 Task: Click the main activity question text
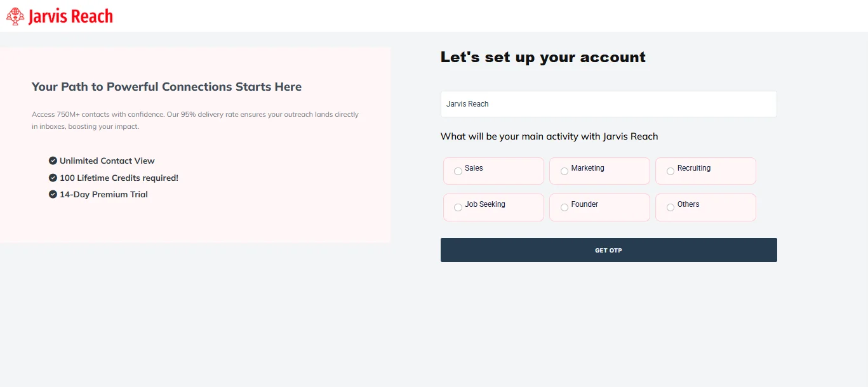tap(549, 136)
